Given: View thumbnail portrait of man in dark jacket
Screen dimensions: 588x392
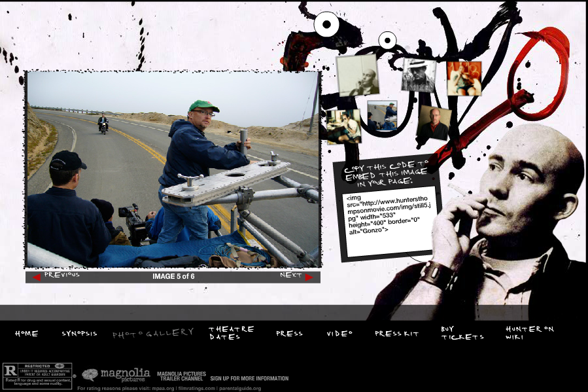Looking at the screenshot, I should (x=434, y=122).
